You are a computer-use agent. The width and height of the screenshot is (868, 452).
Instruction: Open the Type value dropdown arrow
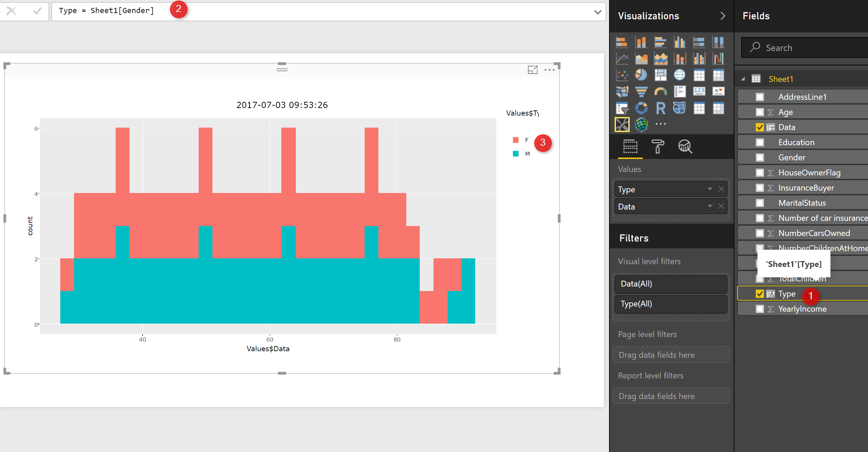(710, 189)
